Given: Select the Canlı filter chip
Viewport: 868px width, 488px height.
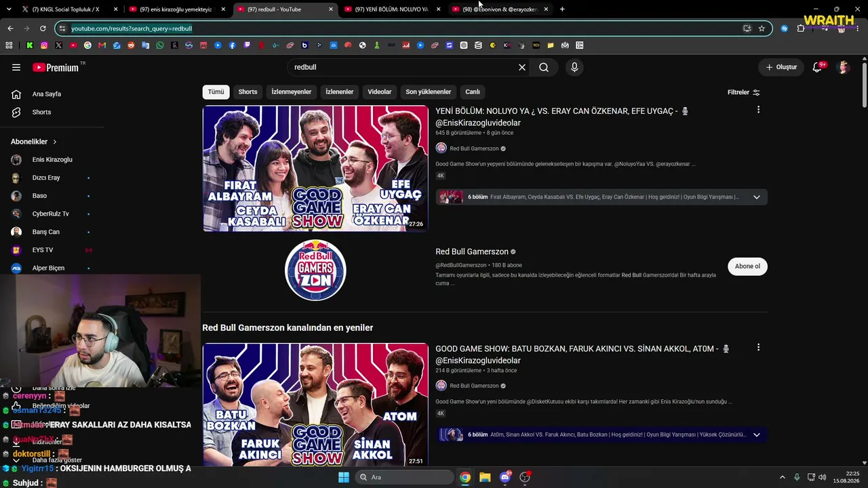Looking at the screenshot, I should click(x=473, y=92).
